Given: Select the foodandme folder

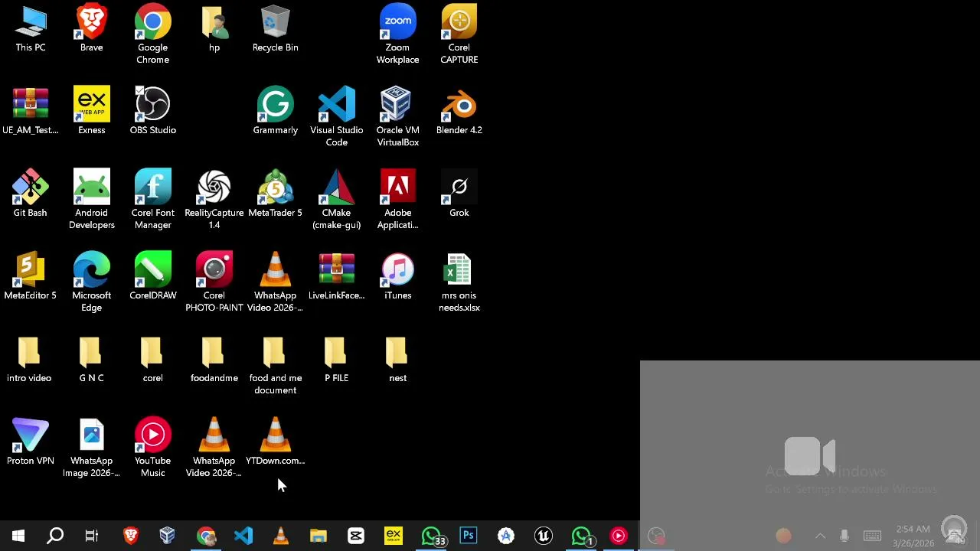Looking at the screenshot, I should point(214,360).
